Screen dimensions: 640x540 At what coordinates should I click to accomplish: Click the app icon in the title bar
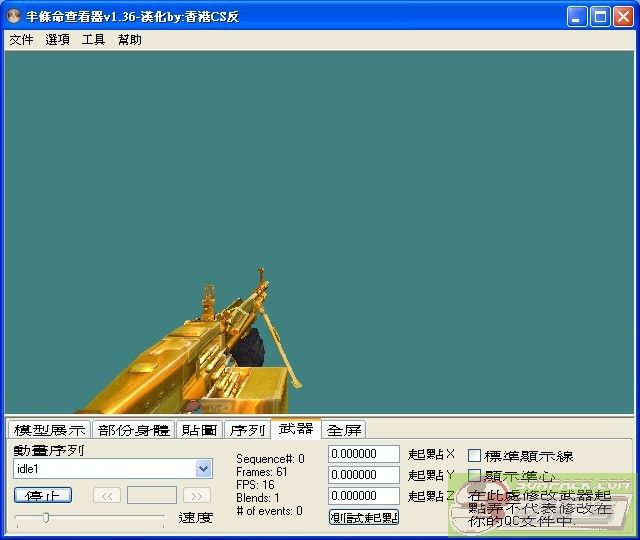[14, 16]
